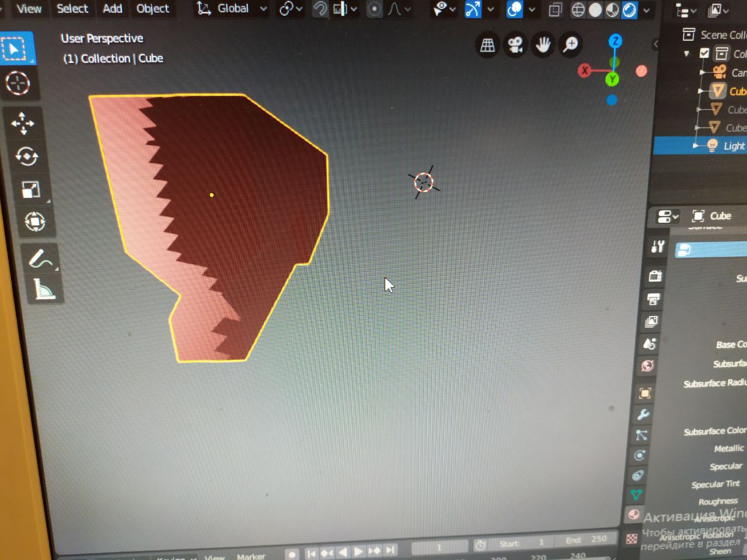
Task: Open the timeline Marker menu
Action: point(251,556)
